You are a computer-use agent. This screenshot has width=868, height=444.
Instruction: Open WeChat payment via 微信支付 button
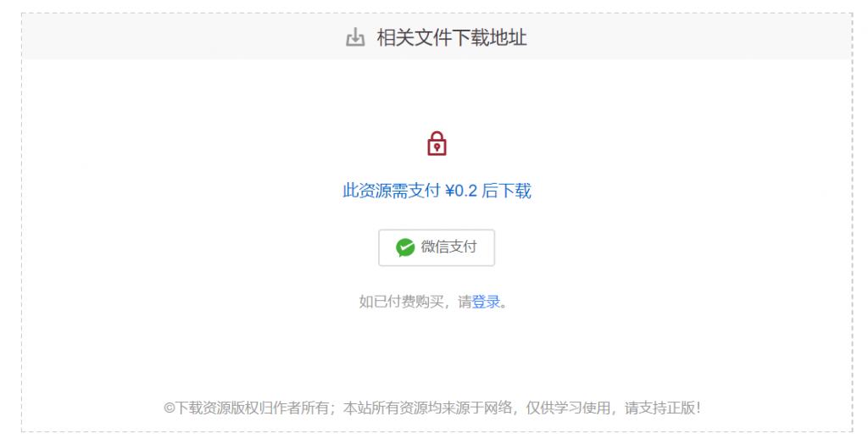coord(437,247)
